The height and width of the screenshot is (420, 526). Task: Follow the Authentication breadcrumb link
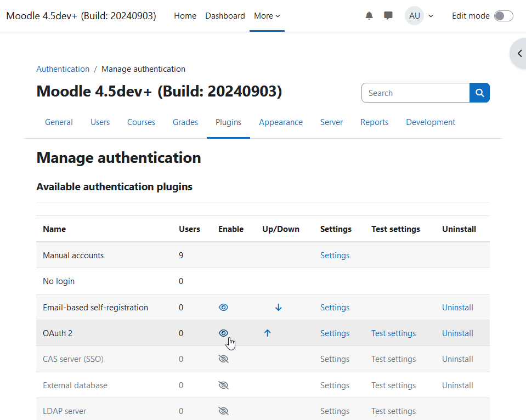pyautogui.click(x=63, y=69)
